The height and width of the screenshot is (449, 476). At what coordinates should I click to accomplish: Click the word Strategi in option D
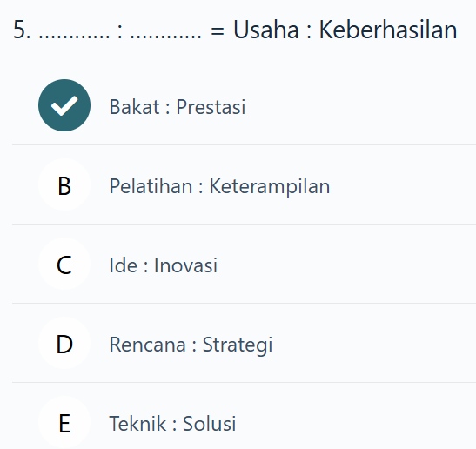pyautogui.click(x=238, y=345)
